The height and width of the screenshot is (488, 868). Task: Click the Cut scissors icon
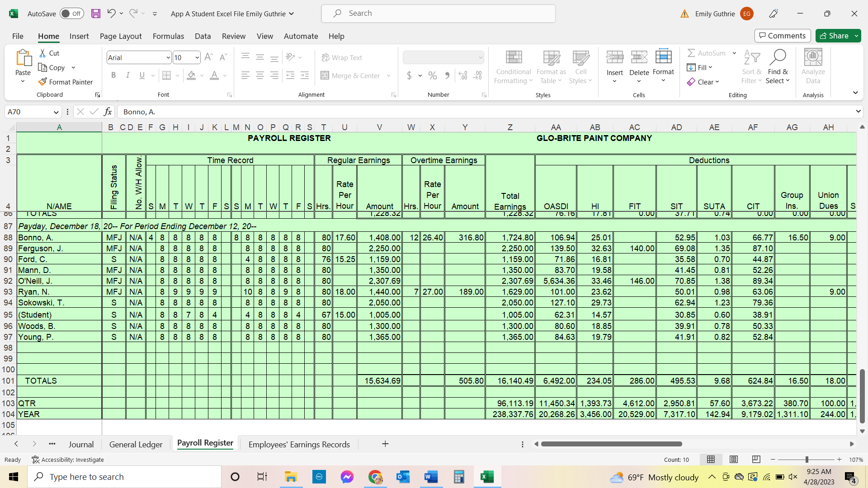[43, 53]
